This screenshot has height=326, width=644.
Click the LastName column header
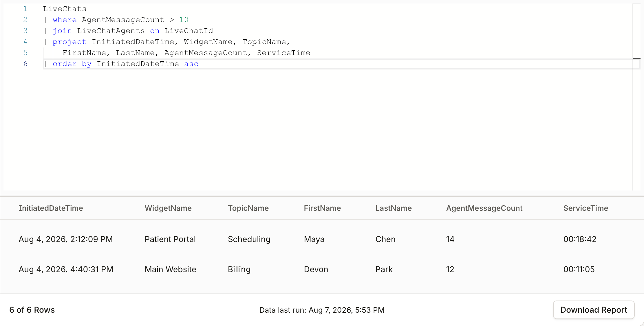[394, 208]
